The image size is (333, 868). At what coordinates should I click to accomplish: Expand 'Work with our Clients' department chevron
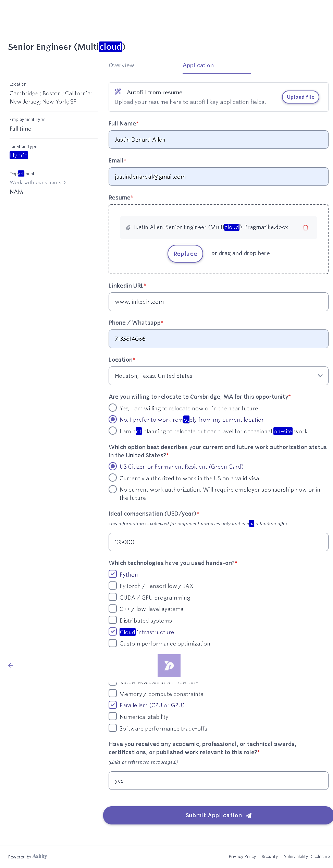pyautogui.click(x=65, y=183)
